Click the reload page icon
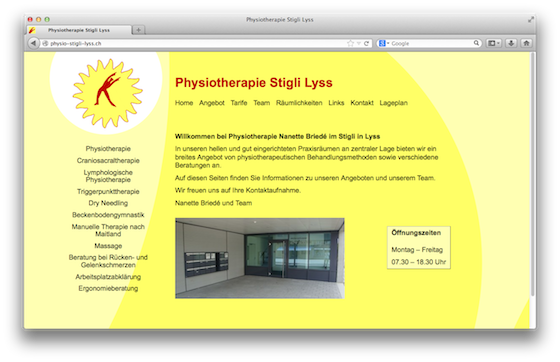This screenshot has width=560, height=362. click(366, 44)
